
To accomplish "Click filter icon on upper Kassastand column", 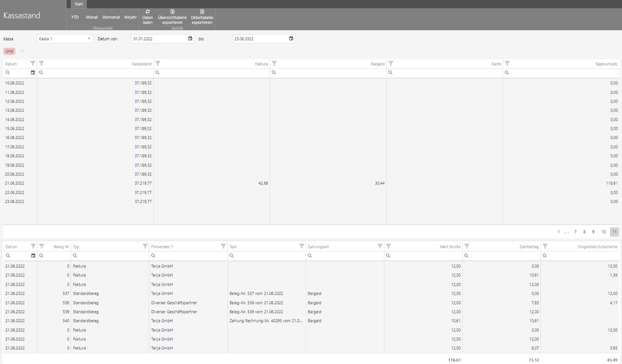I will 41,63.
